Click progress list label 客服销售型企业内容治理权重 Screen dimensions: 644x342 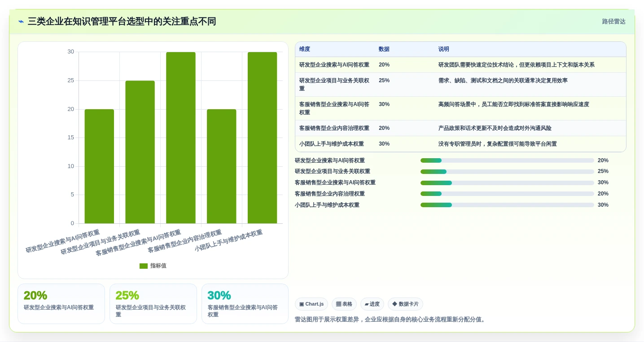pyautogui.click(x=330, y=194)
